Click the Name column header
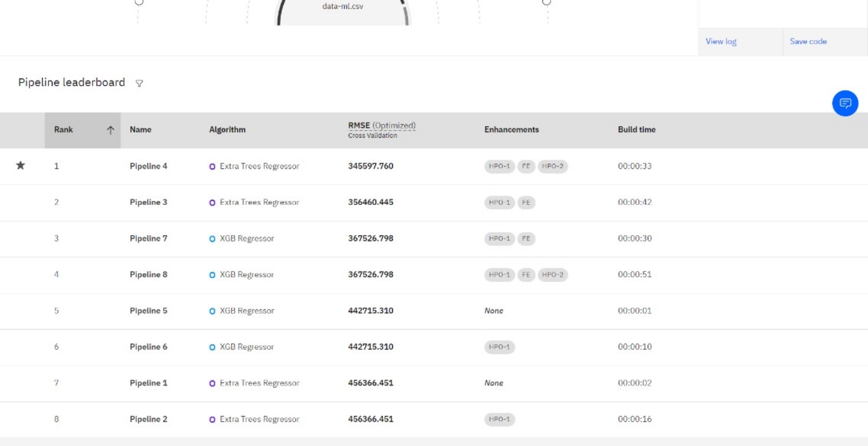Screen dimensions: 868x446 click(140, 130)
